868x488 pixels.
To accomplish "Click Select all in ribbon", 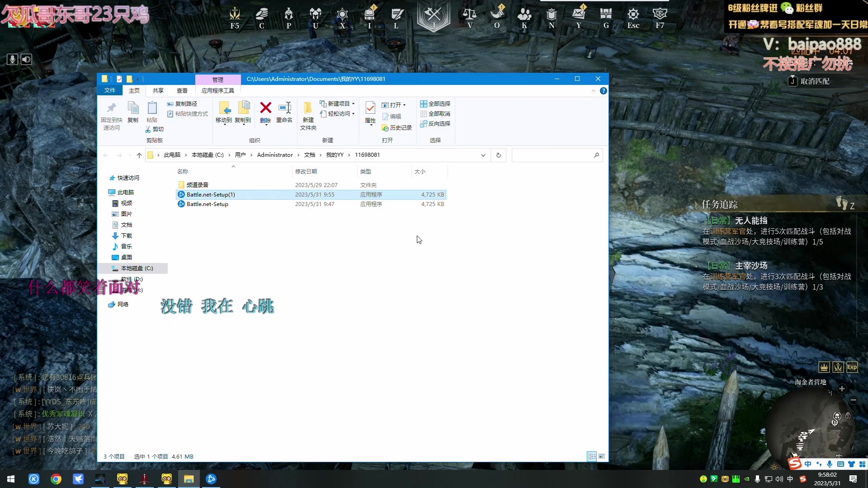I will click(x=435, y=104).
